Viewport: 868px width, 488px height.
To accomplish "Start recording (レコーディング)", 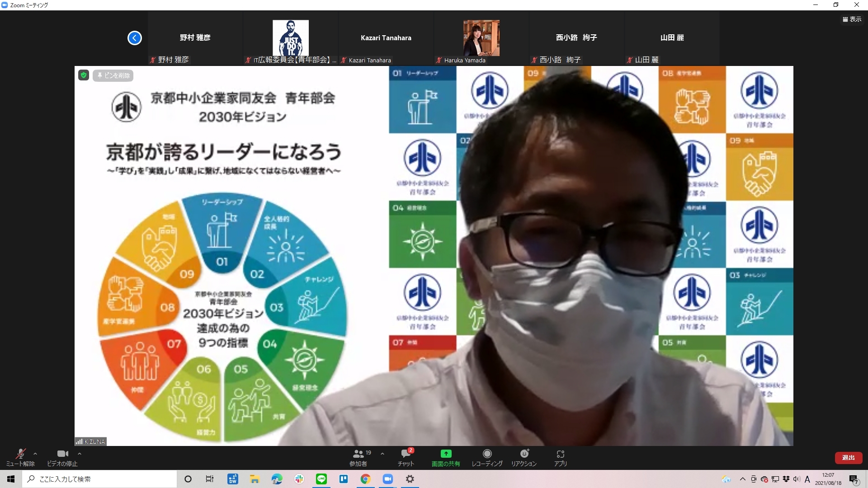I will [x=487, y=457].
